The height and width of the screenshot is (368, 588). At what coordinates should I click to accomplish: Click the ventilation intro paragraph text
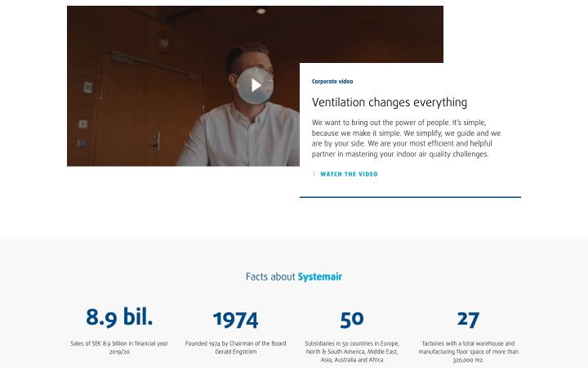[x=406, y=138]
